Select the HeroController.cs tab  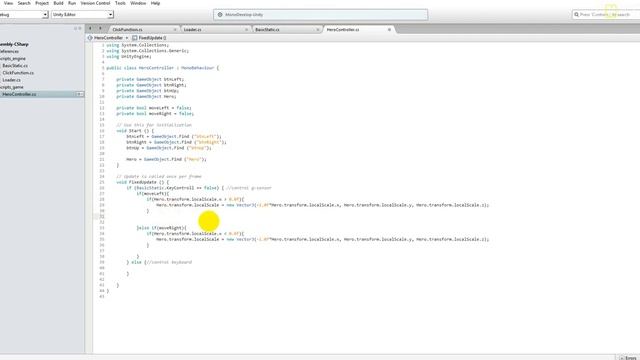pos(343,30)
